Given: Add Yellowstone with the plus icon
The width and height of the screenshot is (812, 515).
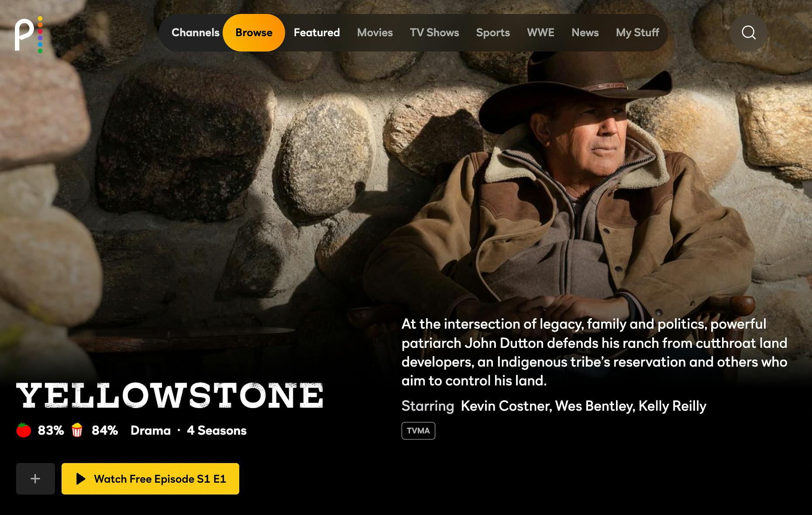Looking at the screenshot, I should (x=35, y=479).
